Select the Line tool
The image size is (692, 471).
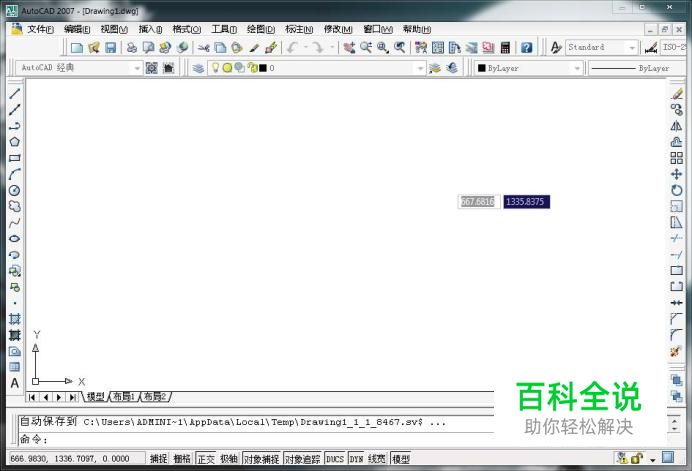tap(15, 94)
